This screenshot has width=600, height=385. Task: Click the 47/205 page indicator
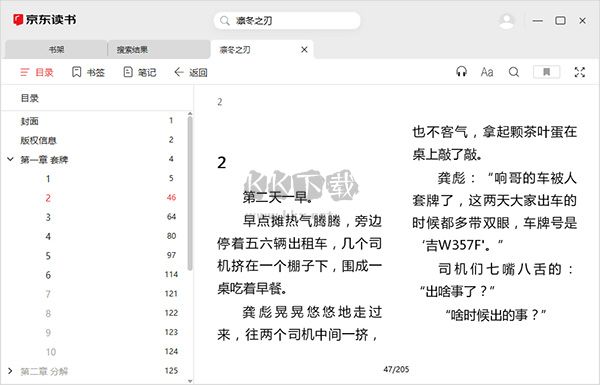click(396, 369)
